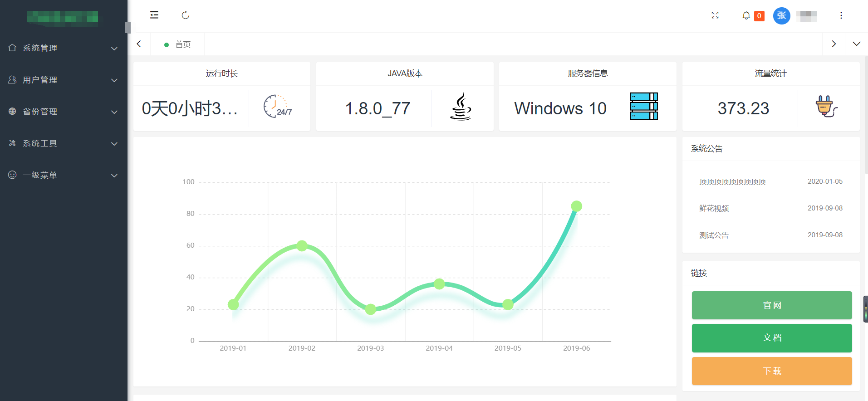This screenshot has height=401, width=868.
Task: Open the 鲜花视频 announcement
Action: 714,209
